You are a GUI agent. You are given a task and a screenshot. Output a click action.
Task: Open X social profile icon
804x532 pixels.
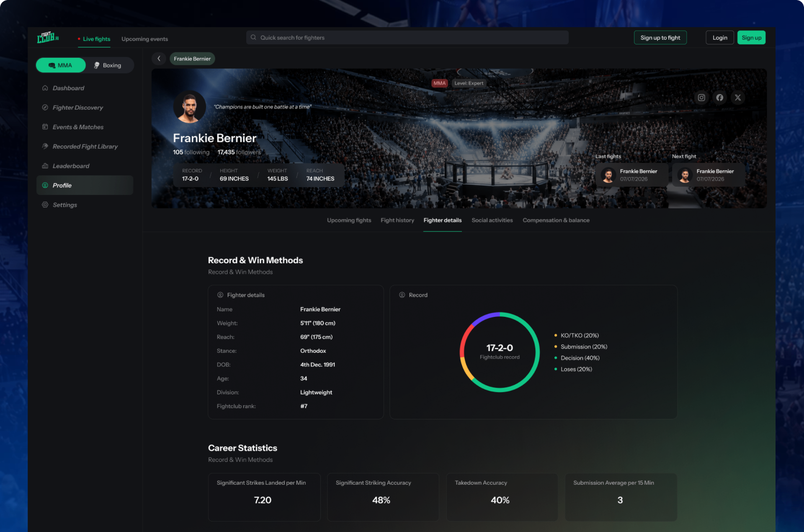738,98
